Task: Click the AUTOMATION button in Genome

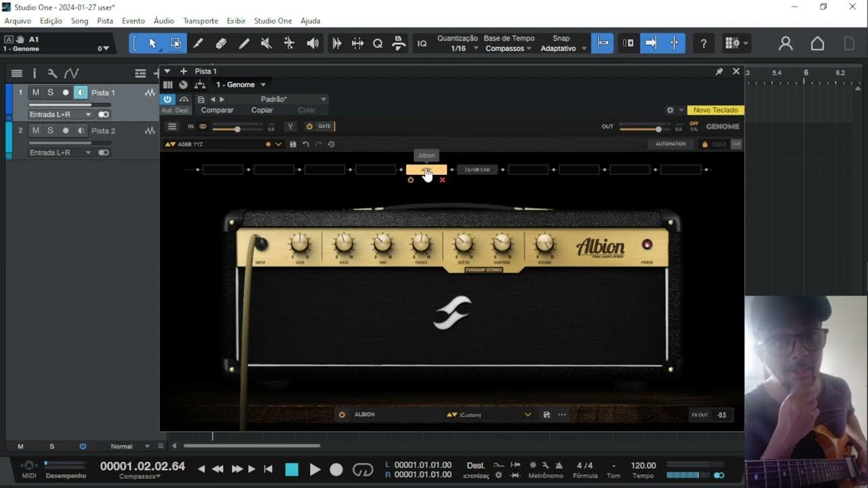Action: pyautogui.click(x=671, y=144)
